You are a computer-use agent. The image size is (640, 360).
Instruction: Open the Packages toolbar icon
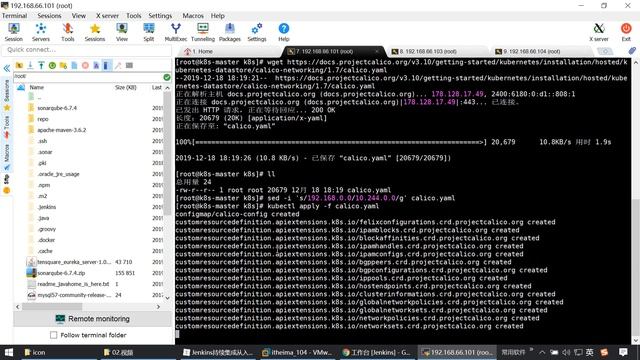230,32
